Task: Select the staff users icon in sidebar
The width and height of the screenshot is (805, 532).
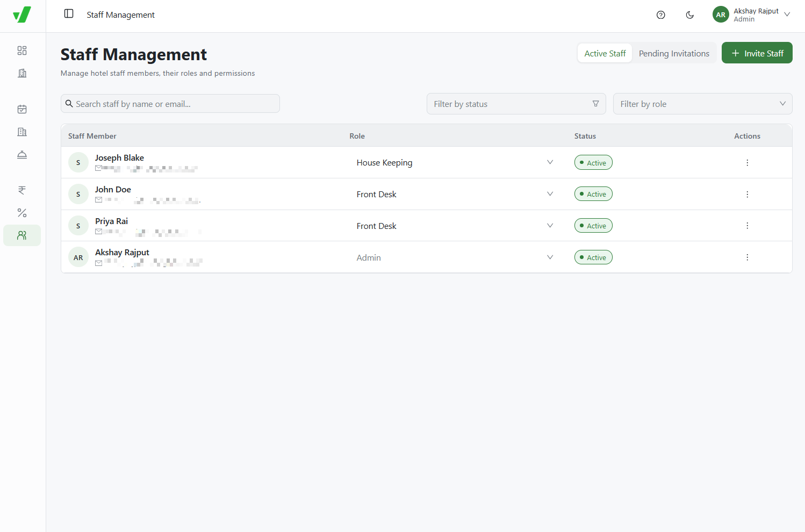Action: tap(22, 235)
